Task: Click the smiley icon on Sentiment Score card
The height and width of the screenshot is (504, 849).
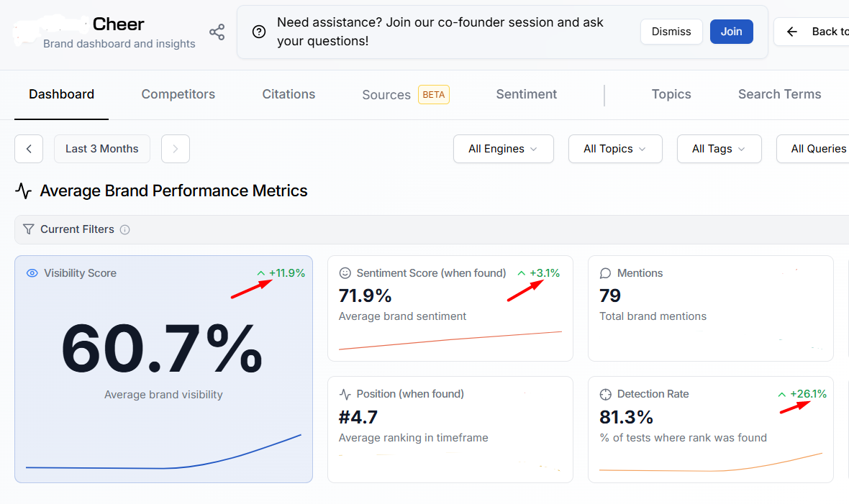Action: 345,273
